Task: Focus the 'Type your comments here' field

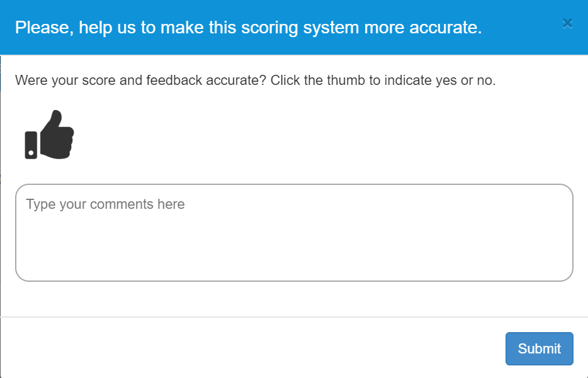Action: click(x=294, y=233)
